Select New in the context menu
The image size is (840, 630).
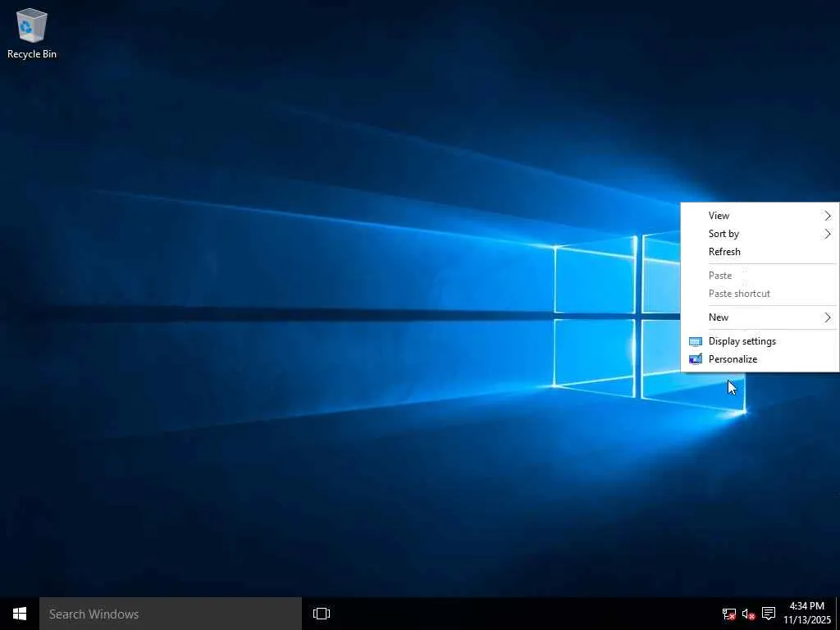coord(760,317)
